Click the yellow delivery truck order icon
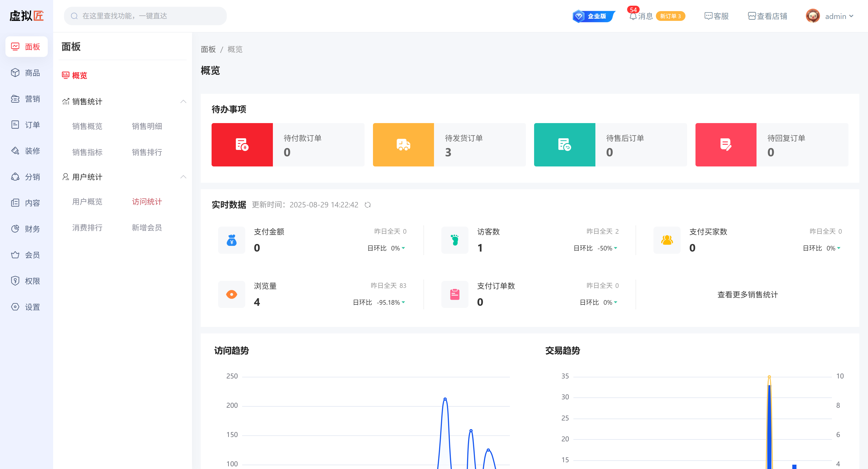 click(x=403, y=144)
